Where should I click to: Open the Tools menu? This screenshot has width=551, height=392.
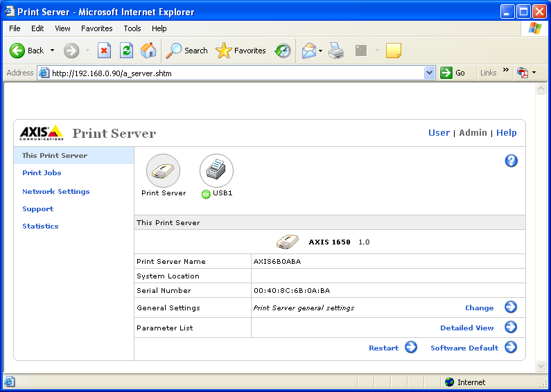coord(132,28)
